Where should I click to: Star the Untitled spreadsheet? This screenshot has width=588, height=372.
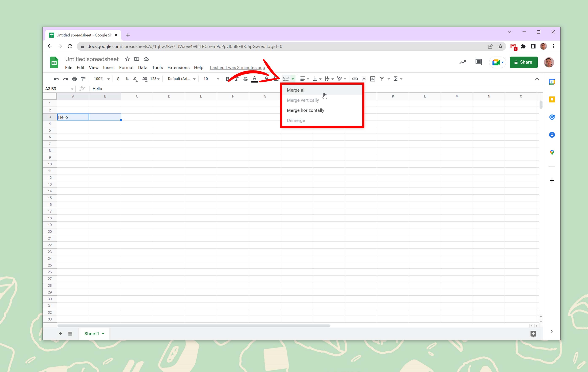pyautogui.click(x=127, y=59)
